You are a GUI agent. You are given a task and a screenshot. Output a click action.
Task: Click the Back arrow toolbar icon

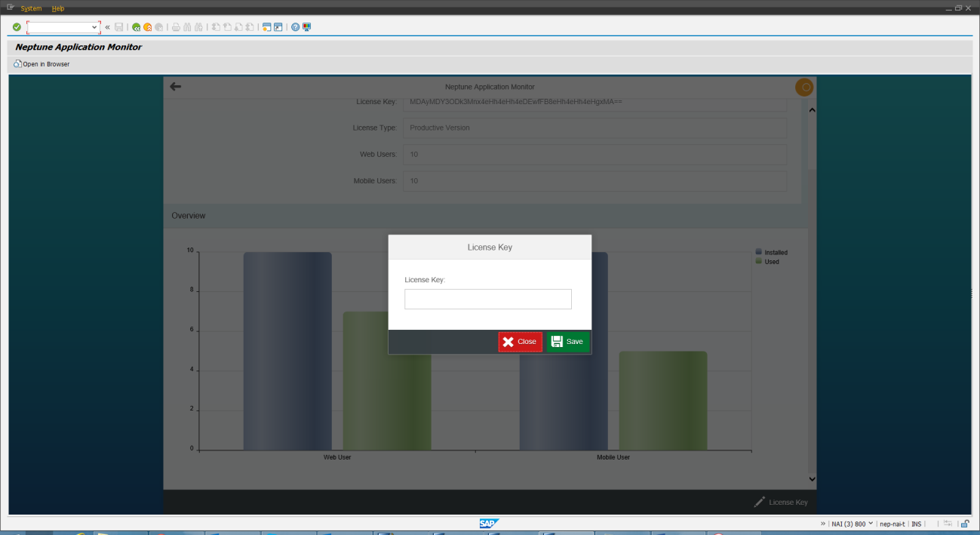pos(137,26)
